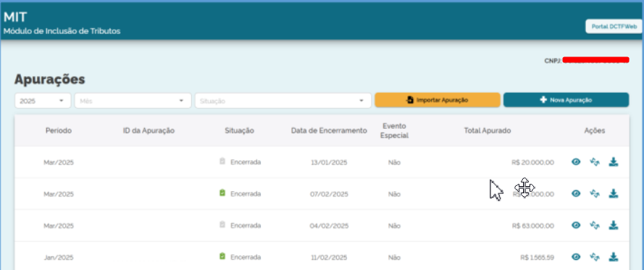Click Mar/2025 period in the 13/01/2025 row
The height and width of the screenshot is (270, 644).
tap(59, 162)
